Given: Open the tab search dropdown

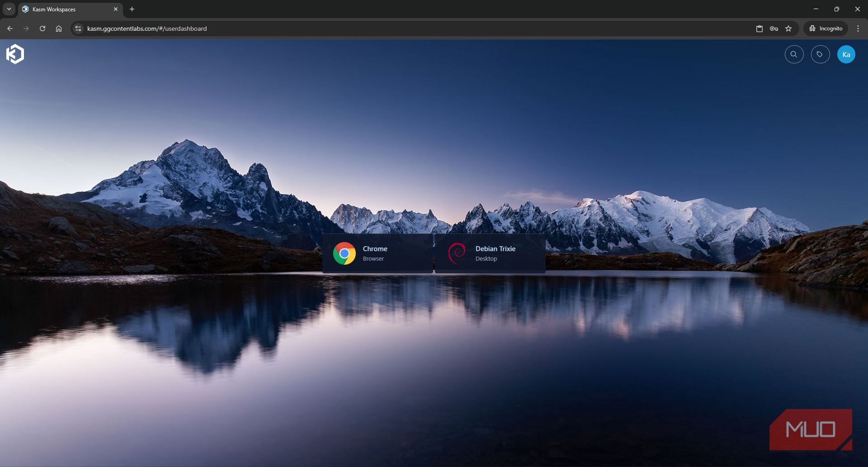Looking at the screenshot, I should click(x=9, y=9).
